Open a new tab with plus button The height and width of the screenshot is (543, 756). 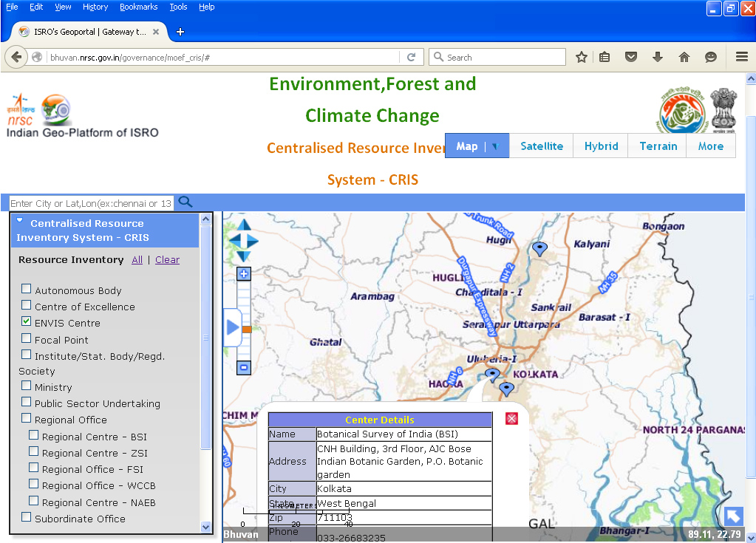tap(180, 32)
